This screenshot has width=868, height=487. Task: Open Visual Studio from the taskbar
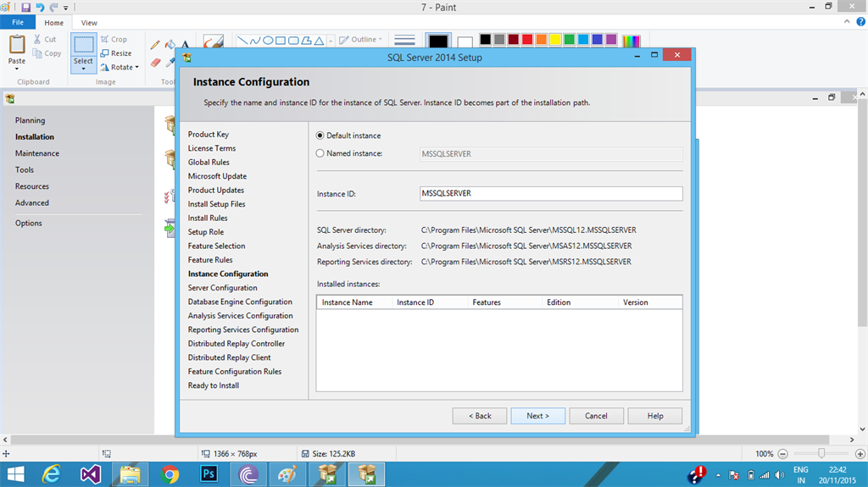[x=91, y=474]
